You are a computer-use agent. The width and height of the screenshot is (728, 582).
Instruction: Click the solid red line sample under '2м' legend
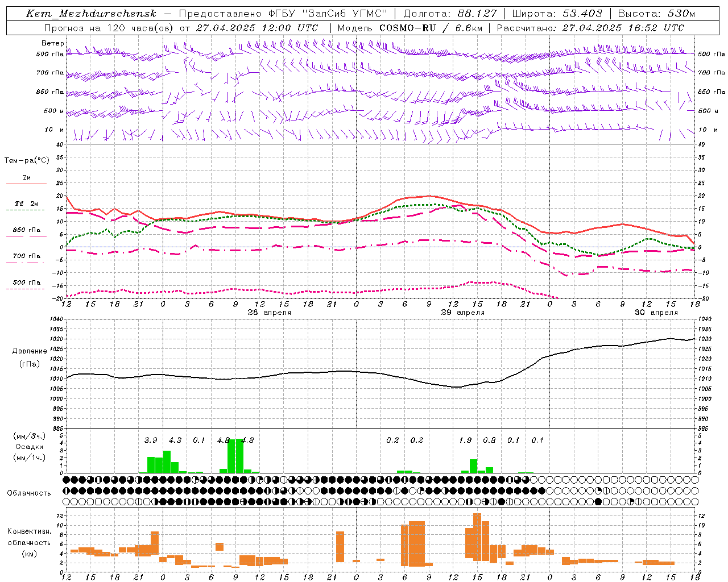click(x=26, y=184)
